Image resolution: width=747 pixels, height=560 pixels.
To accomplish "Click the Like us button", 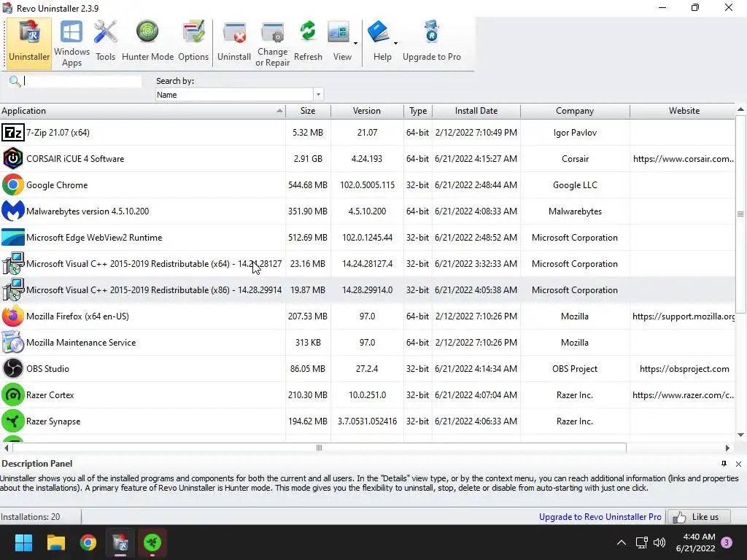I will pyautogui.click(x=699, y=517).
